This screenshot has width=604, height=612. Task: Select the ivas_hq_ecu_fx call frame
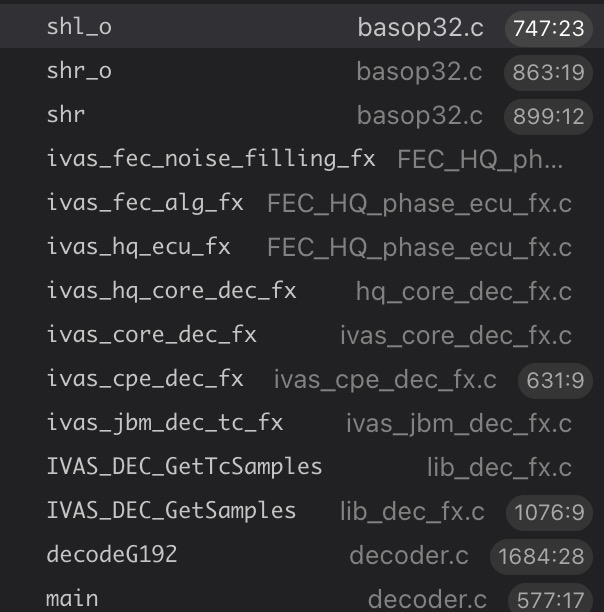138,246
